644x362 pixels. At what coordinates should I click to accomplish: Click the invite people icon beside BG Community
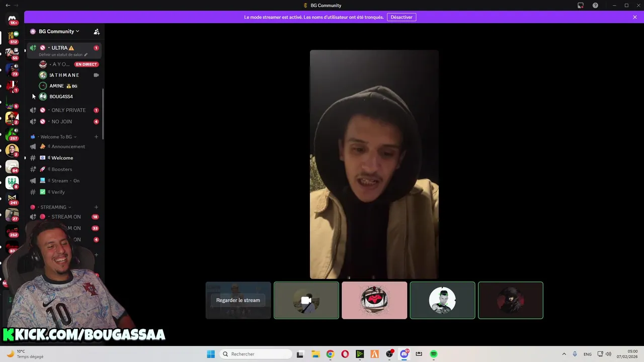click(x=97, y=31)
